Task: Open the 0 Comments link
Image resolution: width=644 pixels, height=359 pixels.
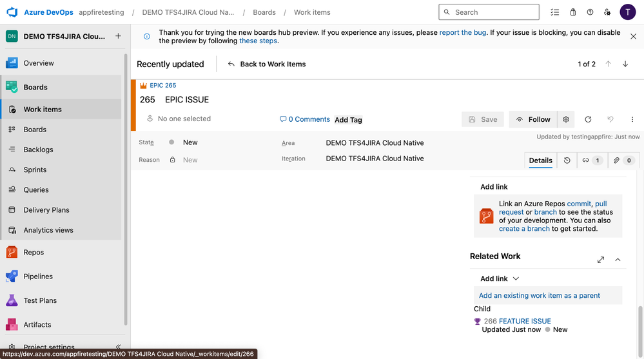Action: tap(305, 119)
